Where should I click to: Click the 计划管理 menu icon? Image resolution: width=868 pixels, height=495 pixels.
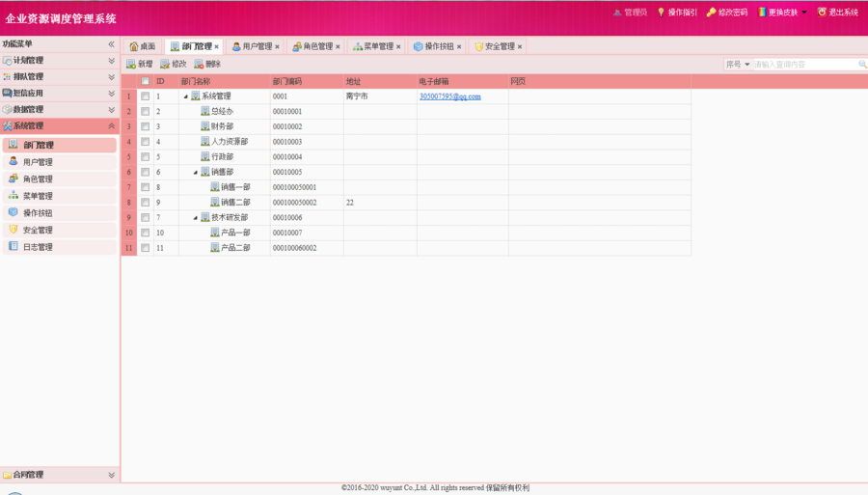pyautogui.click(x=7, y=61)
